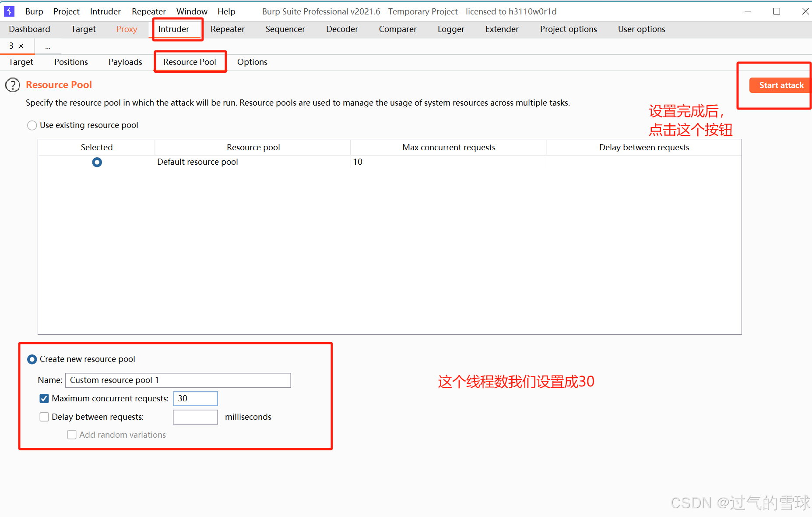Uncheck Maximum concurrent requests
Viewport: 812px width, 517px height.
coord(44,398)
